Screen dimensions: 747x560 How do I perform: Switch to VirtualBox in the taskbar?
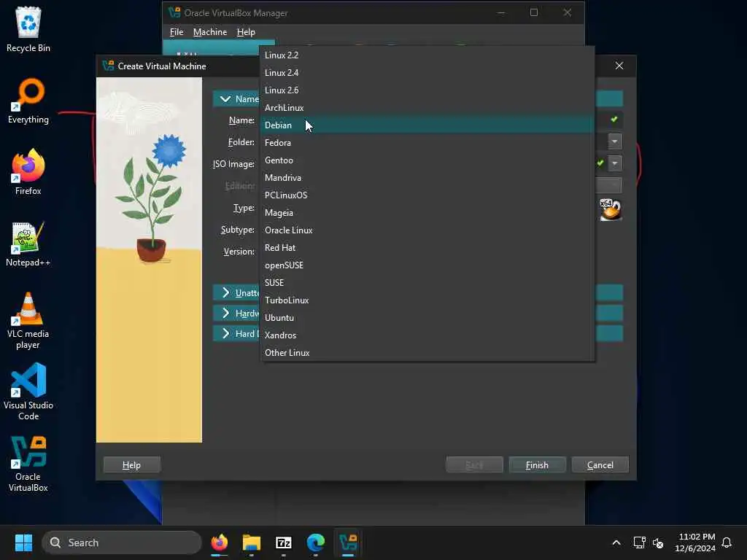tap(348, 542)
